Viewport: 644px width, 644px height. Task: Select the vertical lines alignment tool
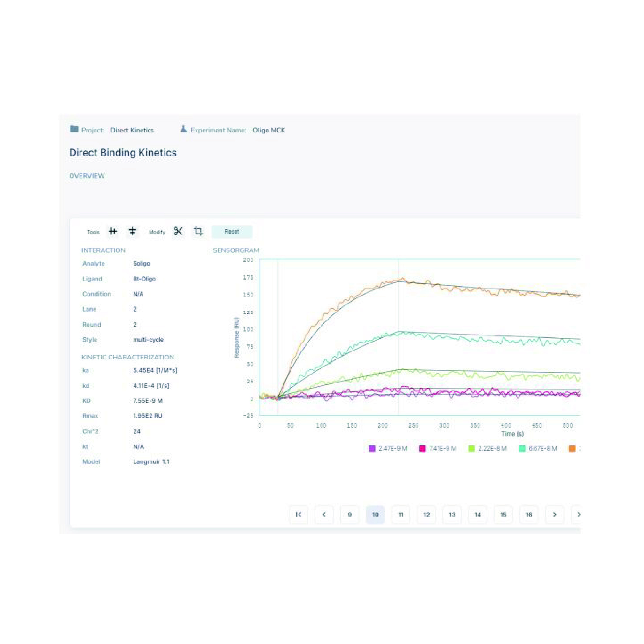[113, 231]
